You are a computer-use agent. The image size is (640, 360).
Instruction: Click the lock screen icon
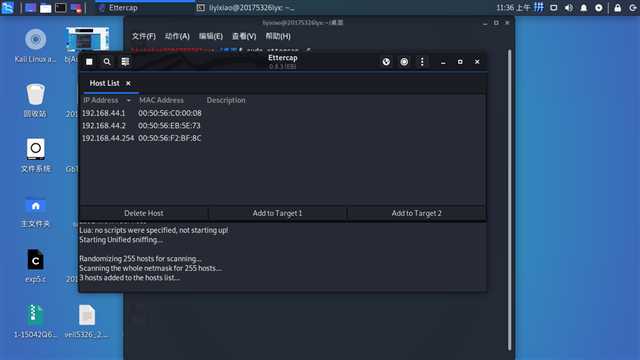click(x=618, y=8)
